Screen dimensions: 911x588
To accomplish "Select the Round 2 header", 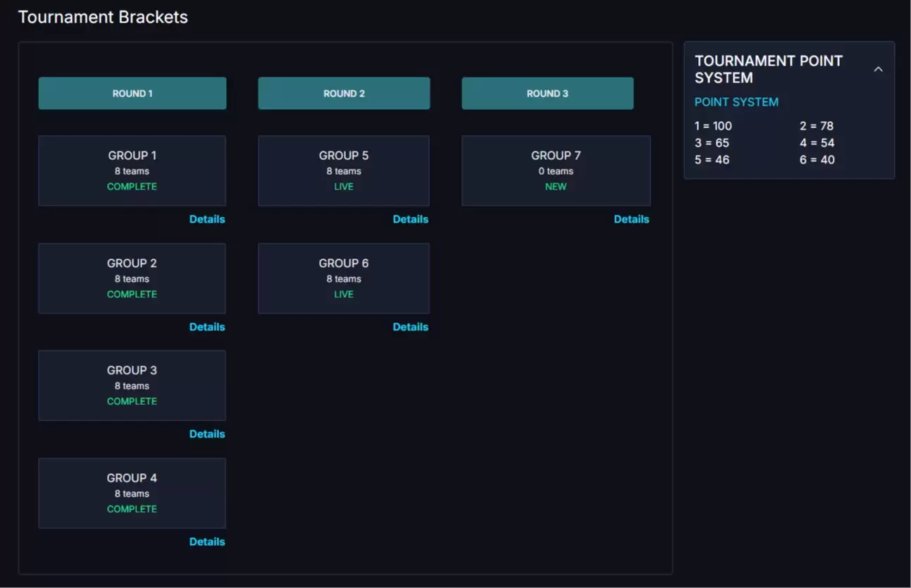I will click(x=344, y=94).
